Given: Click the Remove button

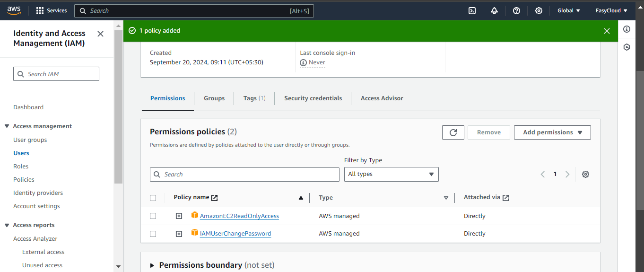Looking at the screenshot, I should (x=489, y=132).
